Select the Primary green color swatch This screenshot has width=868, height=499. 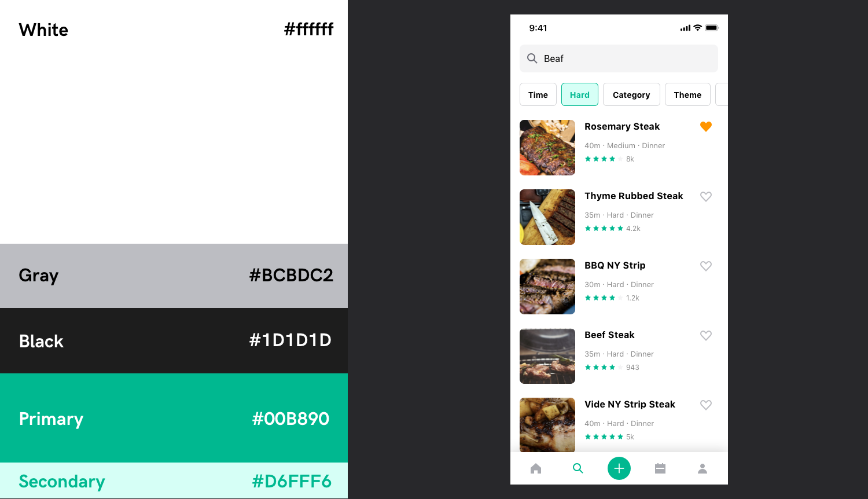(174, 418)
